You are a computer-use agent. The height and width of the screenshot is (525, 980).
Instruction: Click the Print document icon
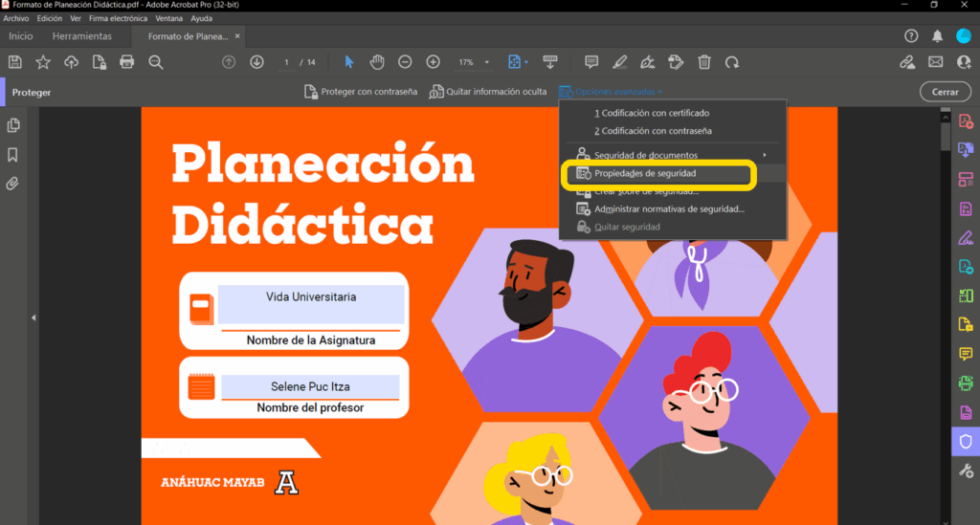[126, 62]
